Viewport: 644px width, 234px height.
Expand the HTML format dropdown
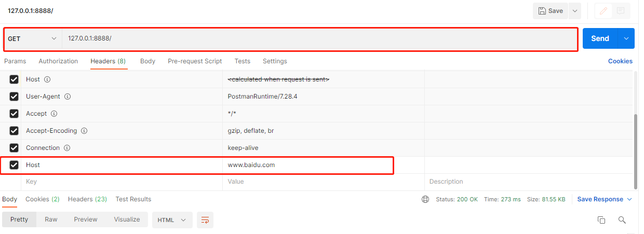(172, 220)
